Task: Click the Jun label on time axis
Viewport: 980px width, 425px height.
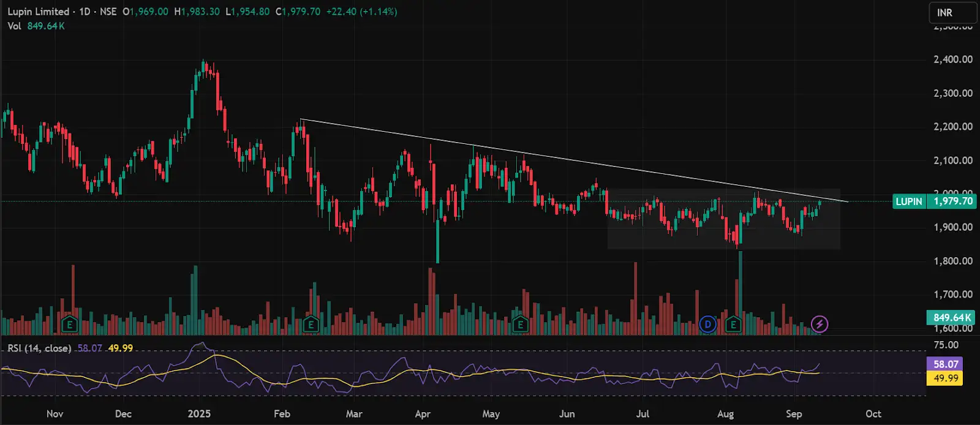Action: [567, 414]
